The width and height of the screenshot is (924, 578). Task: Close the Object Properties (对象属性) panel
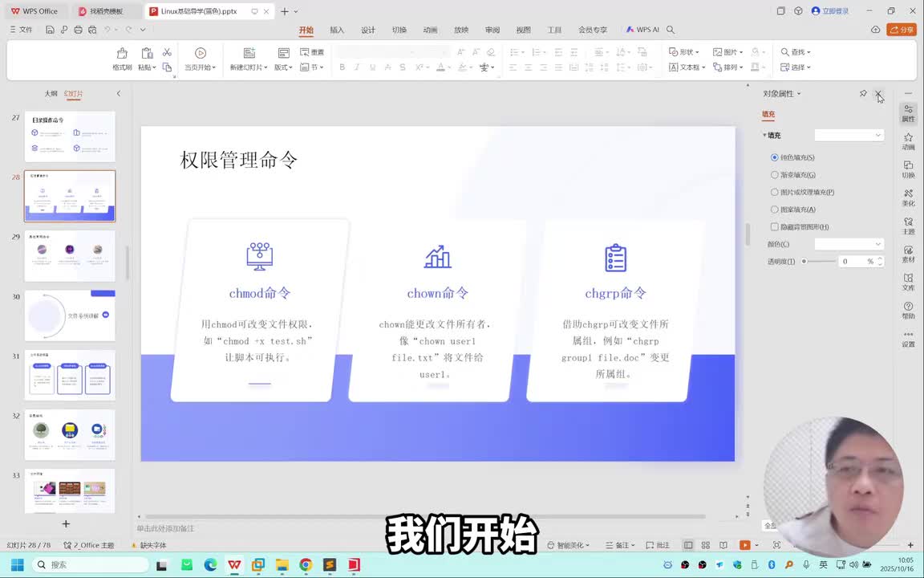click(878, 93)
